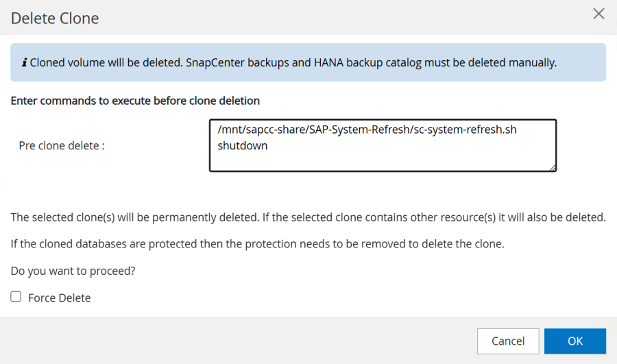Click the 'Do you want to proceed?' text

(x=73, y=271)
